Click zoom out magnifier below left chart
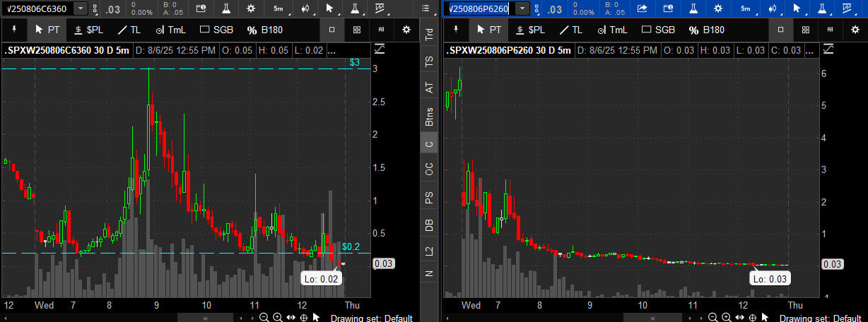This screenshot has width=868, height=322. click(264, 318)
